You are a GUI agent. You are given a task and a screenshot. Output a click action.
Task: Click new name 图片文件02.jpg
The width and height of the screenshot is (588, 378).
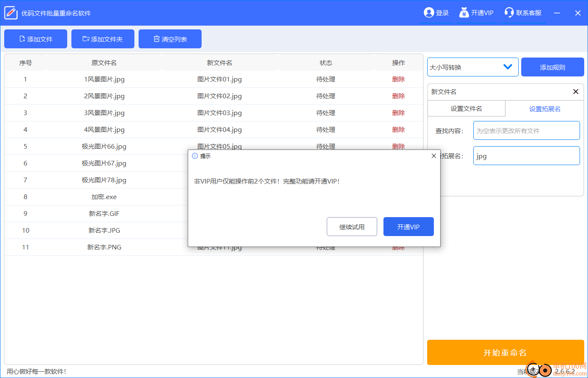pyautogui.click(x=220, y=96)
